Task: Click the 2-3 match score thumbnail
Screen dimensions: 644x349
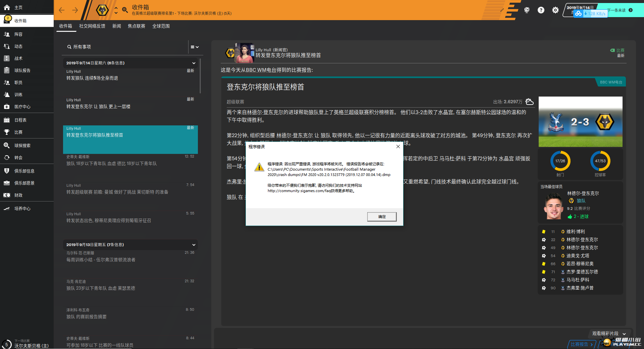Action: click(x=580, y=122)
